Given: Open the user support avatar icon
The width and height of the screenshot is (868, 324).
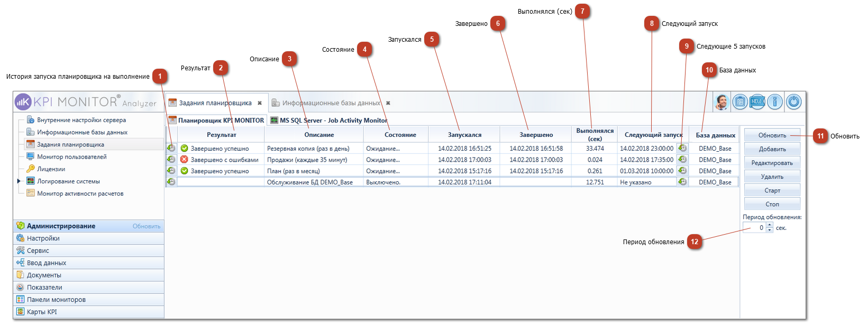Looking at the screenshot, I should [x=721, y=102].
